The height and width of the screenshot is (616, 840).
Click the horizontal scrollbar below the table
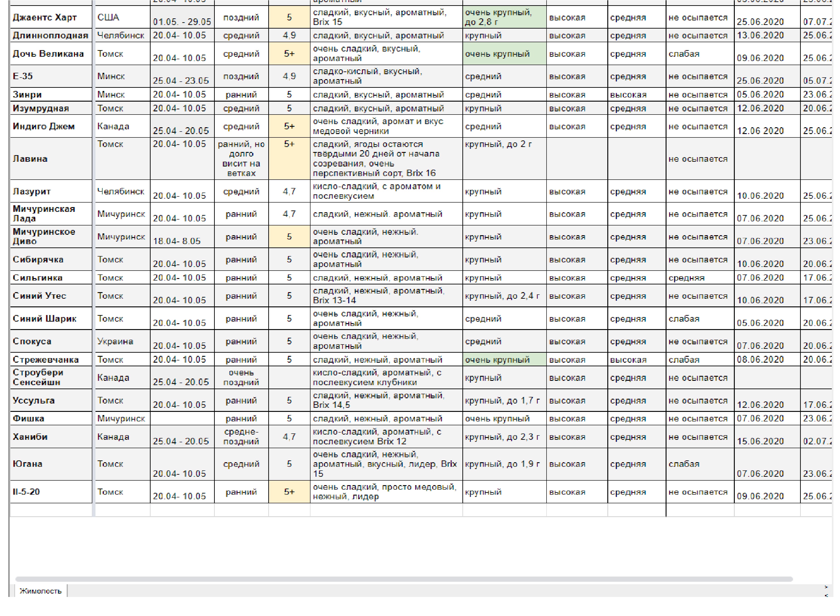(x=404, y=579)
